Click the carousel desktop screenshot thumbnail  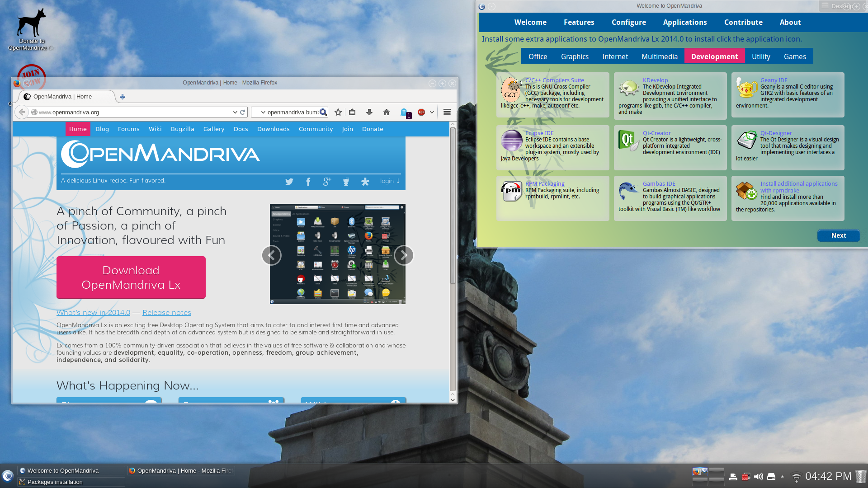(338, 254)
